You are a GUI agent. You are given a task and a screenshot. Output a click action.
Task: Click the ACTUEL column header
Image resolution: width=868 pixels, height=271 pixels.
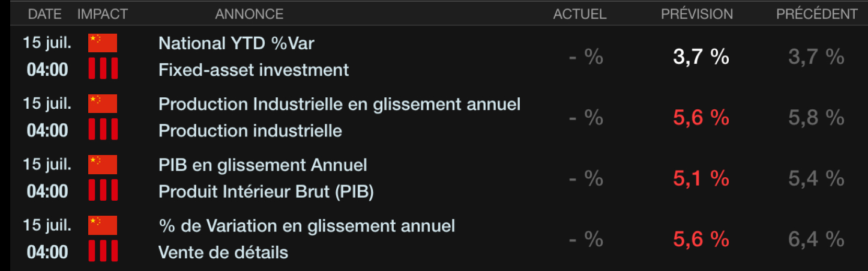(x=579, y=14)
